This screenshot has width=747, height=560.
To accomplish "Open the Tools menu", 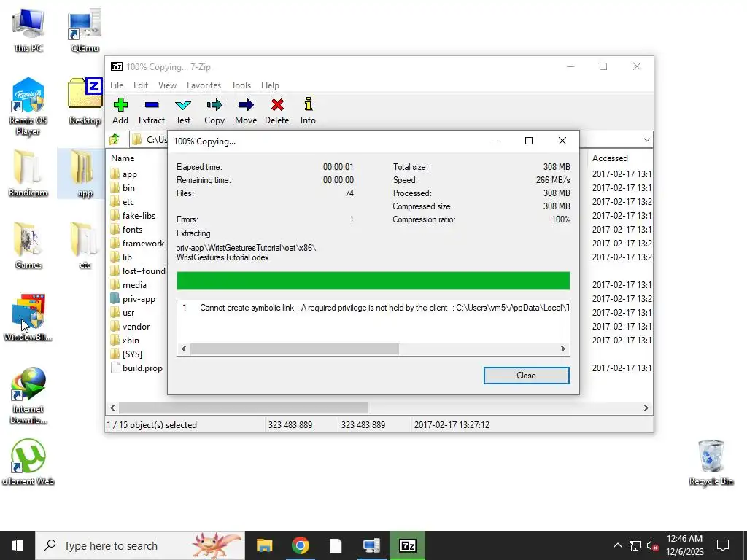I will click(x=241, y=85).
